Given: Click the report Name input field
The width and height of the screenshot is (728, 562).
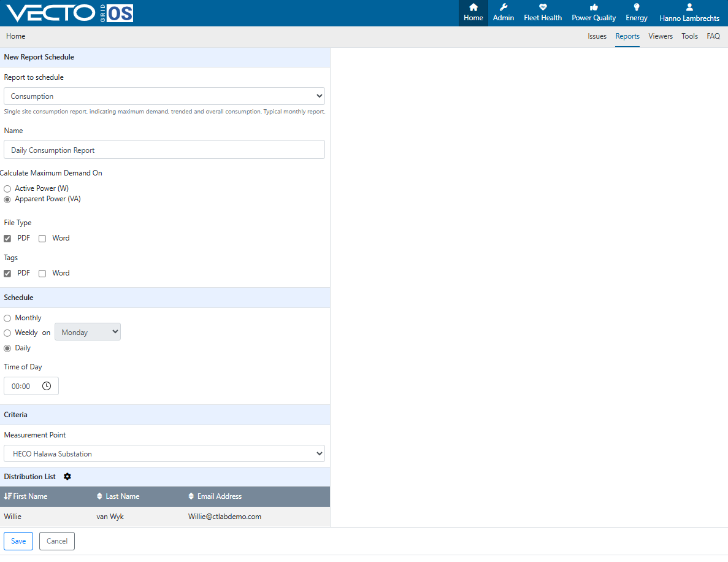Looking at the screenshot, I should click(x=164, y=150).
